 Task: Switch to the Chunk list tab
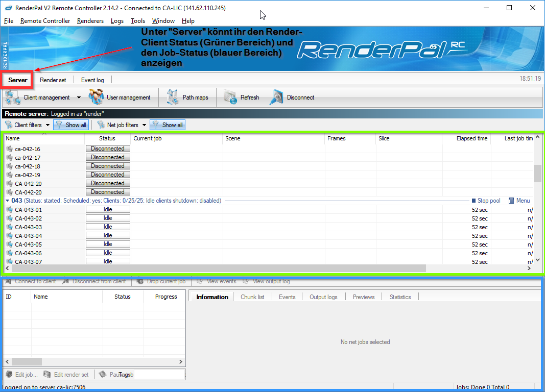tap(252, 297)
